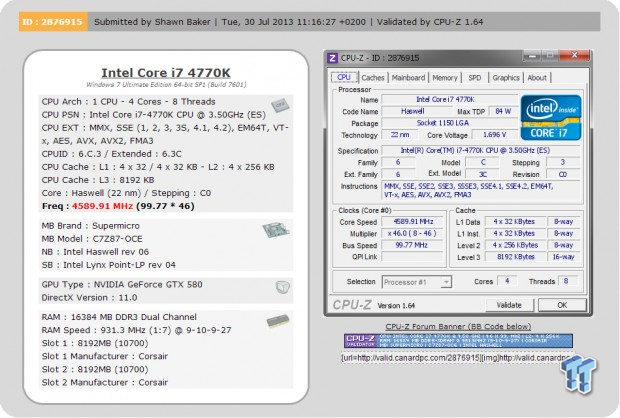Close the CPU-Z window
Image resolution: width=620 pixels, height=418 pixels.
click(575, 55)
